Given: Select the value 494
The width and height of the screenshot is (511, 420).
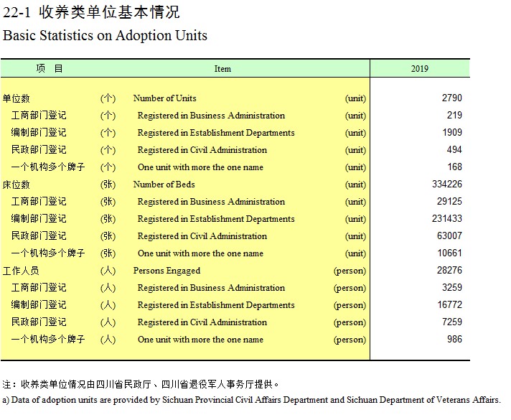Looking at the screenshot, I should pyautogui.click(x=454, y=149).
